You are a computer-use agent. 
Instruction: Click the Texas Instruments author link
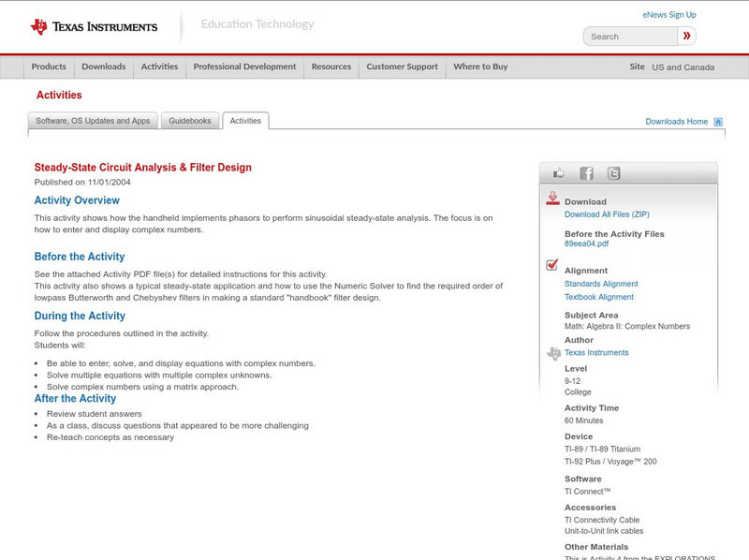tap(596, 353)
